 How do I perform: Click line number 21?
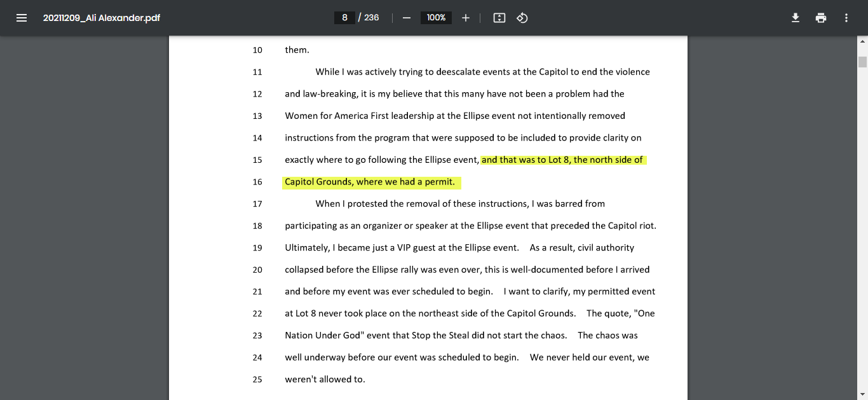click(x=257, y=291)
